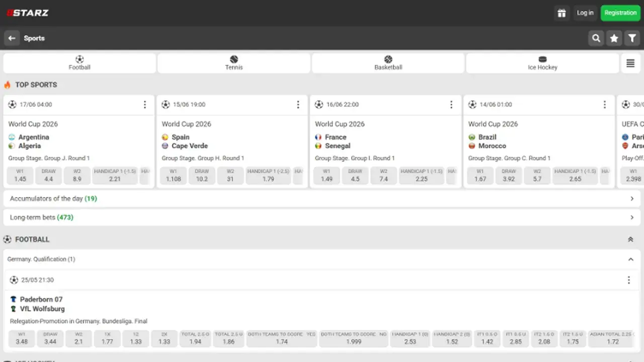This screenshot has height=362, width=644.
Task: Click the gift bonuses icon
Action: click(x=561, y=13)
